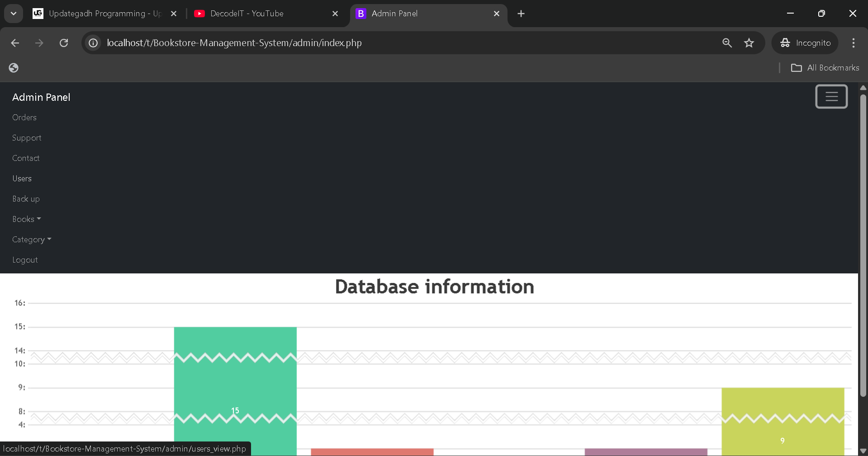This screenshot has height=456, width=868.
Task: Open Chrome three-dot menu
Action: tap(853, 43)
